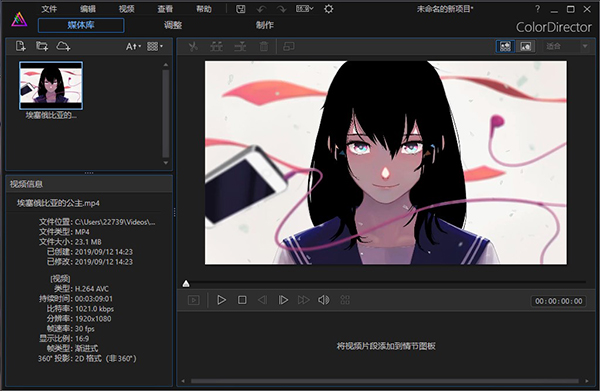This screenshot has height=391, width=600.
Task: Click the scissors split icon
Action: click(x=193, y=46)
